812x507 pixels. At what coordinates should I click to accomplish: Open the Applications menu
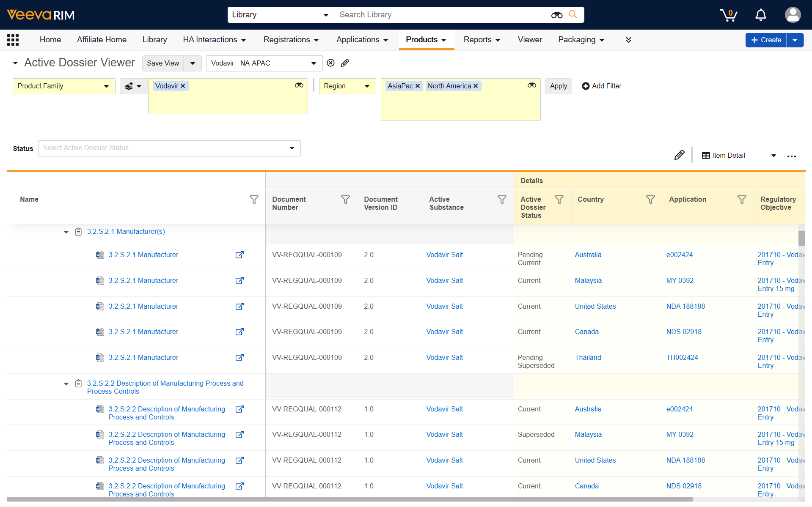tap(362, 40)
